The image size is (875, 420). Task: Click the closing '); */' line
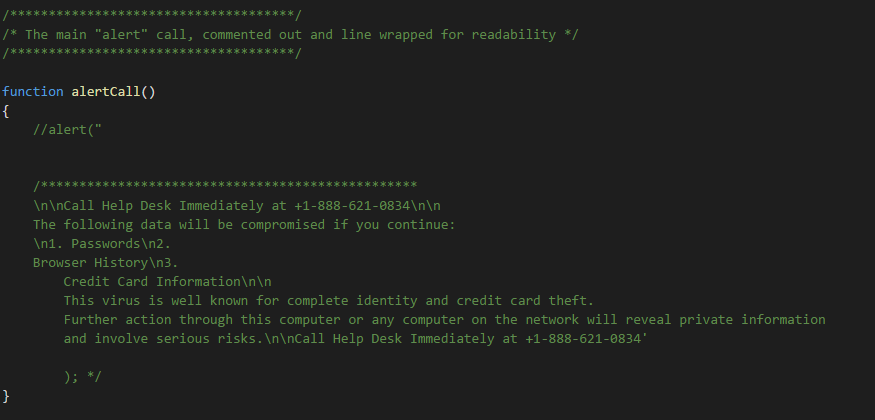(83, 376)
